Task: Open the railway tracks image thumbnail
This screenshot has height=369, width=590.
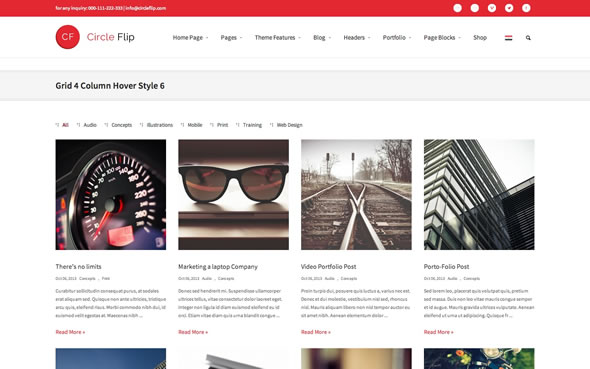Action: pos(356,194)
